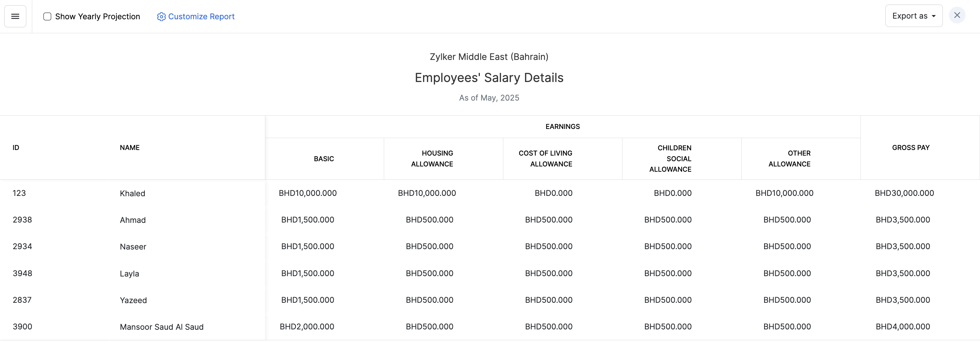Click employee ID 2938
Image resolution: width=980 pixels, height=342 pixels.
[22, 220]
